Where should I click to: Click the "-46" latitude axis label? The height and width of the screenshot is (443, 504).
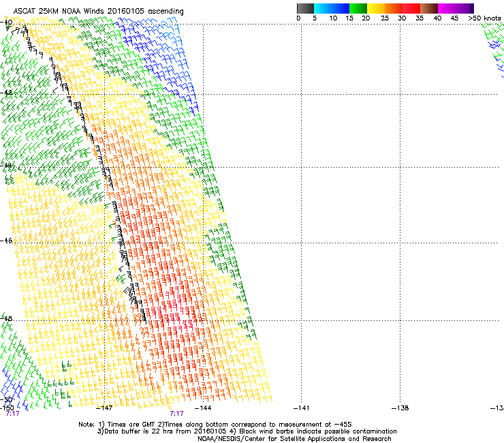click(6, 241)
